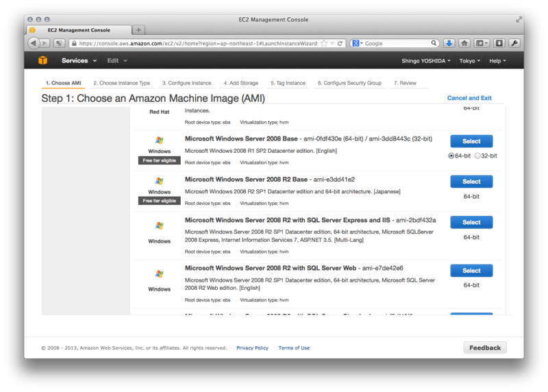The image size is (548, 392).
Task: Select the SQL Server Express and IIS AMI
Action: point(471,223)
